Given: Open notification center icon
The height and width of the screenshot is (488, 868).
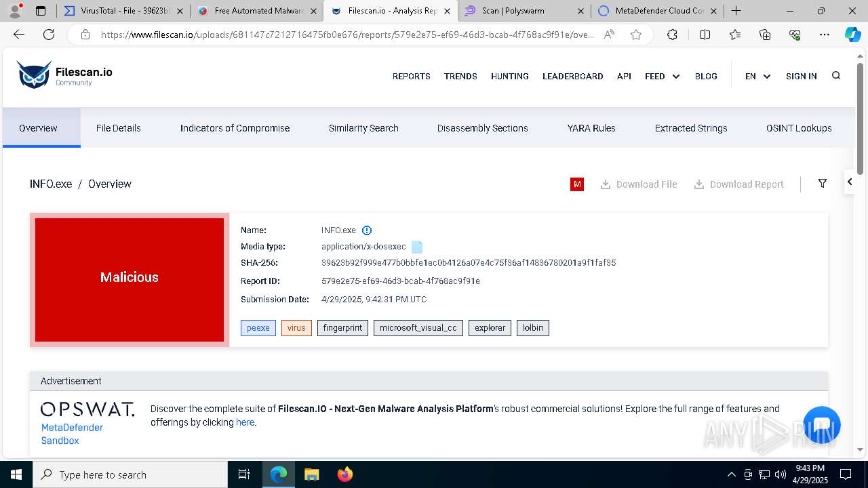Looking at the screenshot, I should point(846,474).
